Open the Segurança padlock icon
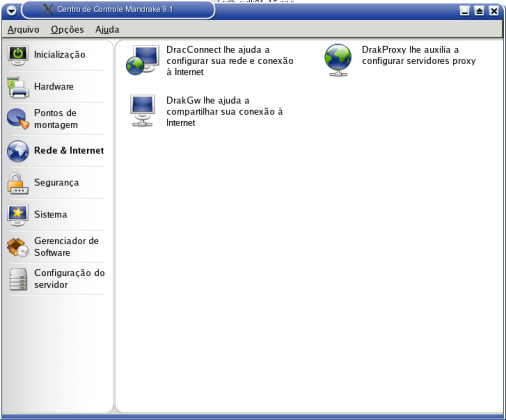Viewport: 506px width, 420px height. coord(18,183)
